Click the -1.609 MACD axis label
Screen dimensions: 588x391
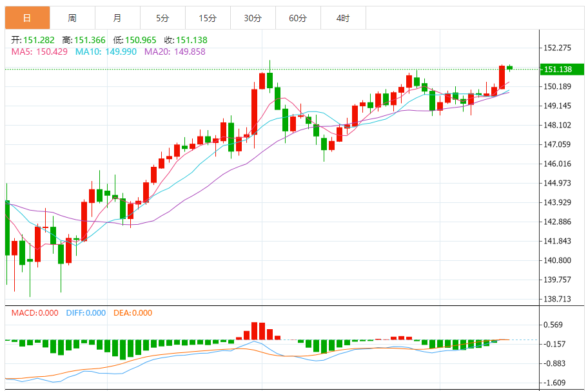554,383
